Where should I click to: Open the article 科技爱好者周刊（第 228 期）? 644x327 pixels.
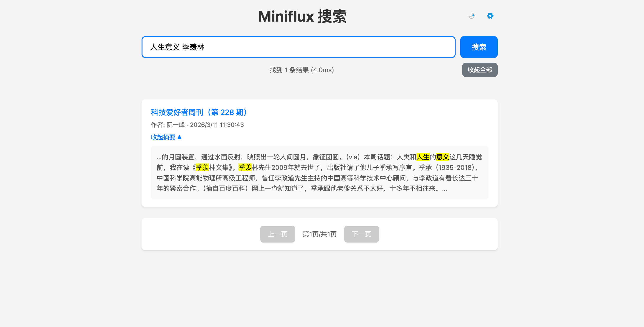coord(199,112)
